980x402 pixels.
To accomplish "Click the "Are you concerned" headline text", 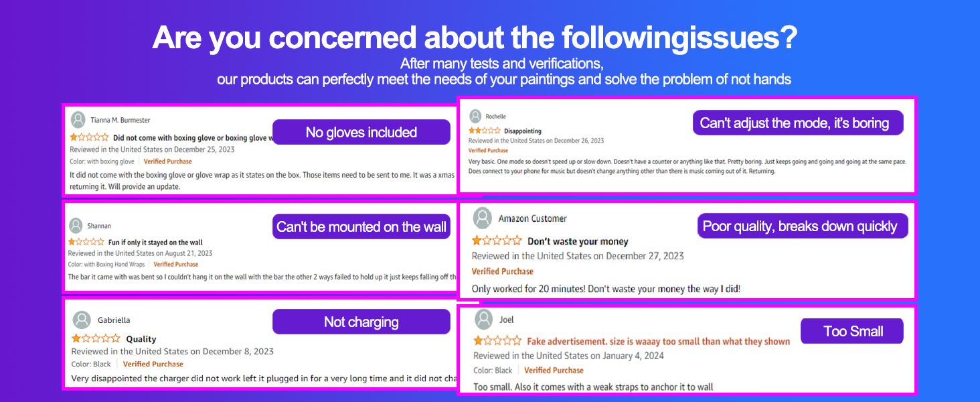I will pos(474,38).
